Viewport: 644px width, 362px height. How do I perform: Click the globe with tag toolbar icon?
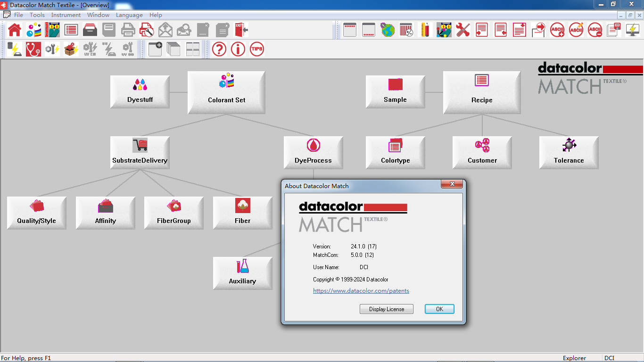coord(388,30)
